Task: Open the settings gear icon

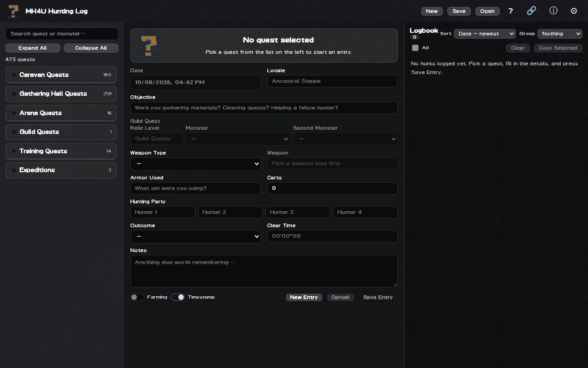Action: (574, 11)
